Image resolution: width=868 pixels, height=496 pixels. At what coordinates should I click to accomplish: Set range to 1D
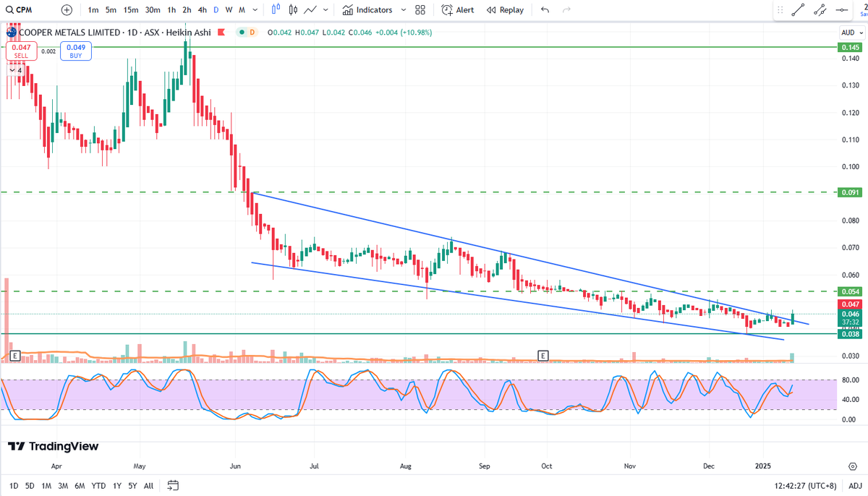(x=14, y=485)
